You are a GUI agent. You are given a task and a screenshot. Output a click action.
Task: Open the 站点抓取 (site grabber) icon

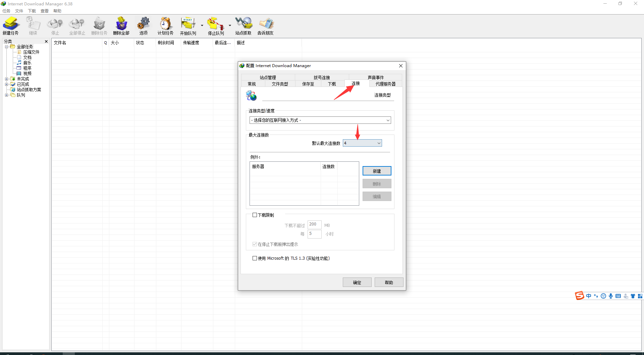tap(244, 26)
